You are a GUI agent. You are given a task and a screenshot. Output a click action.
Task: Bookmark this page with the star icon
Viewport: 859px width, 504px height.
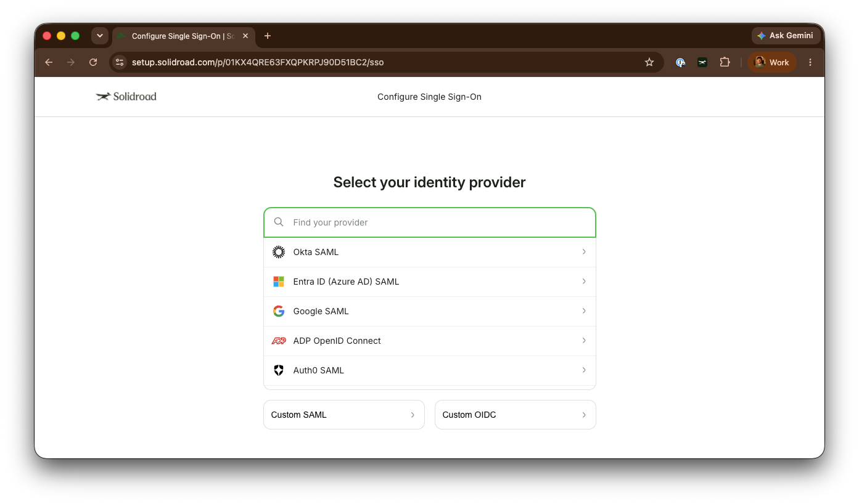pos(649,62)
